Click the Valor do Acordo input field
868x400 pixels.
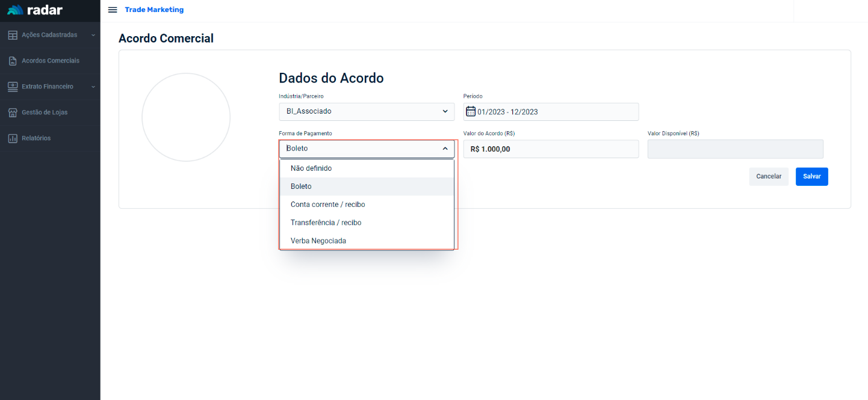(550, 149)
